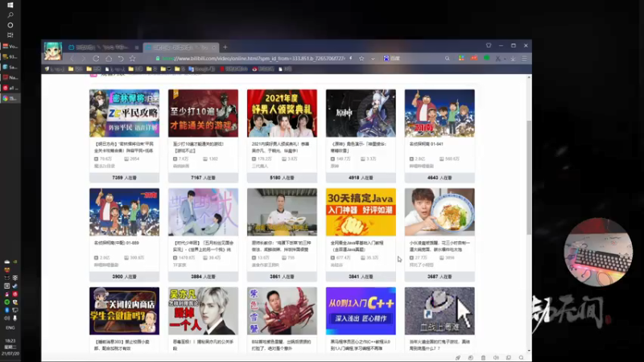Open the '至少打10遍才能通关的游戏' thumbnail
The width and height of the screenshot is (644, 362).
(203, 113)
